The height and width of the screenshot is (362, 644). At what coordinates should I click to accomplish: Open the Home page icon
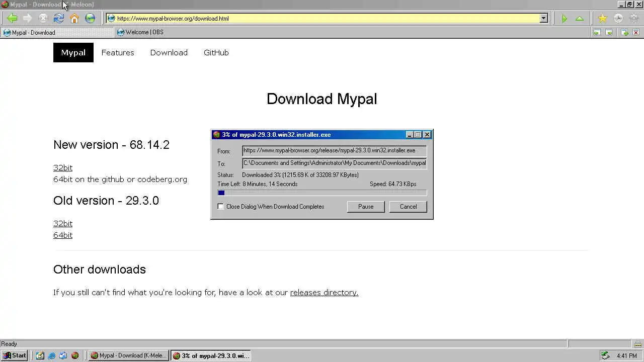coord(74,19)
